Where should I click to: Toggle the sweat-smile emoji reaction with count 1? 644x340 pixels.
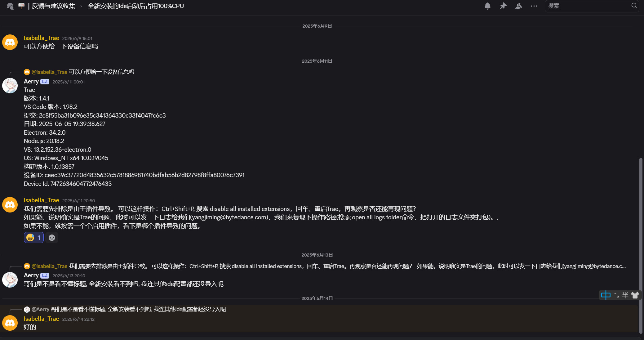34,238
